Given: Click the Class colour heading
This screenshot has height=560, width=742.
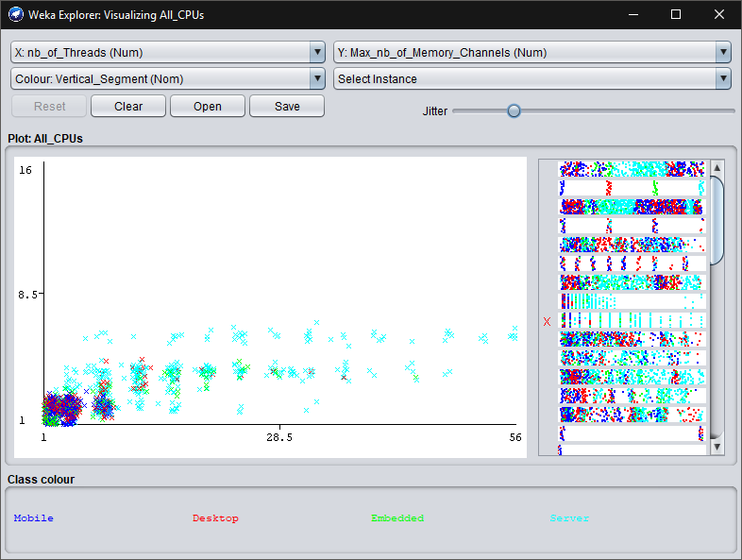Looking at the screenshot, I should (42, 480).
